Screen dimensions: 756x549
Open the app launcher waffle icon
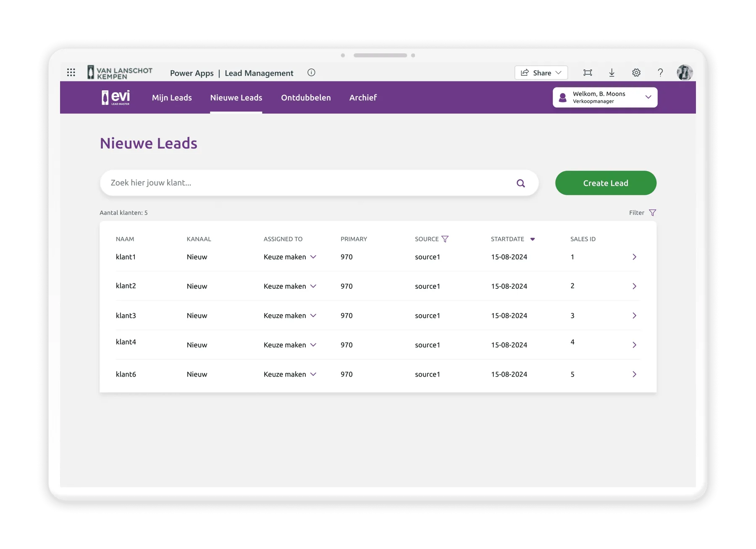[71, 73]
